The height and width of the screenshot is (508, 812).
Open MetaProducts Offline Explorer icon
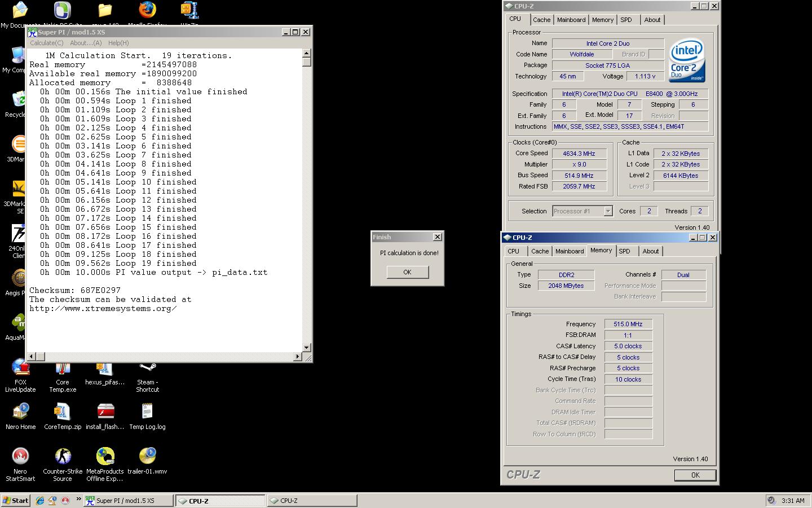tap(105, 464)
